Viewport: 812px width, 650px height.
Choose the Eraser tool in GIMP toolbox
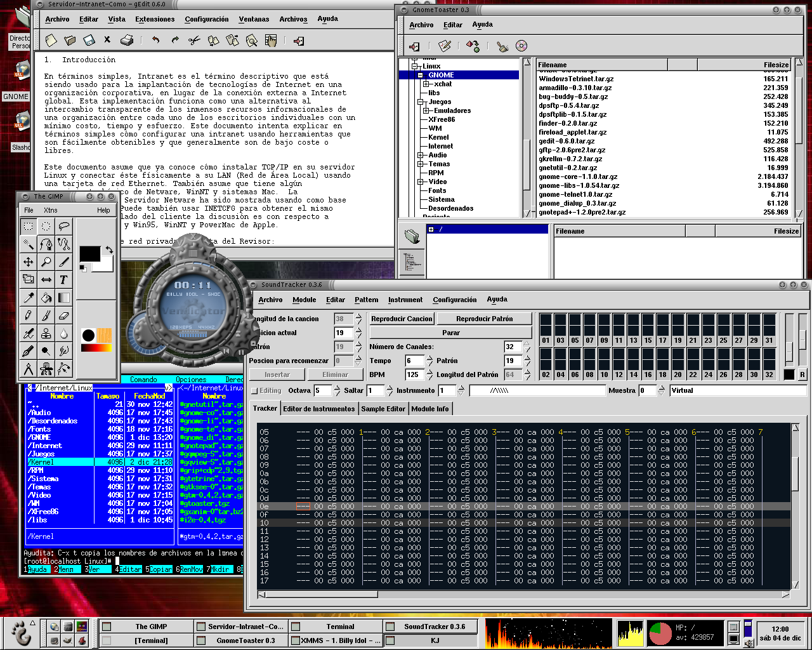click(x=63, y=315)
